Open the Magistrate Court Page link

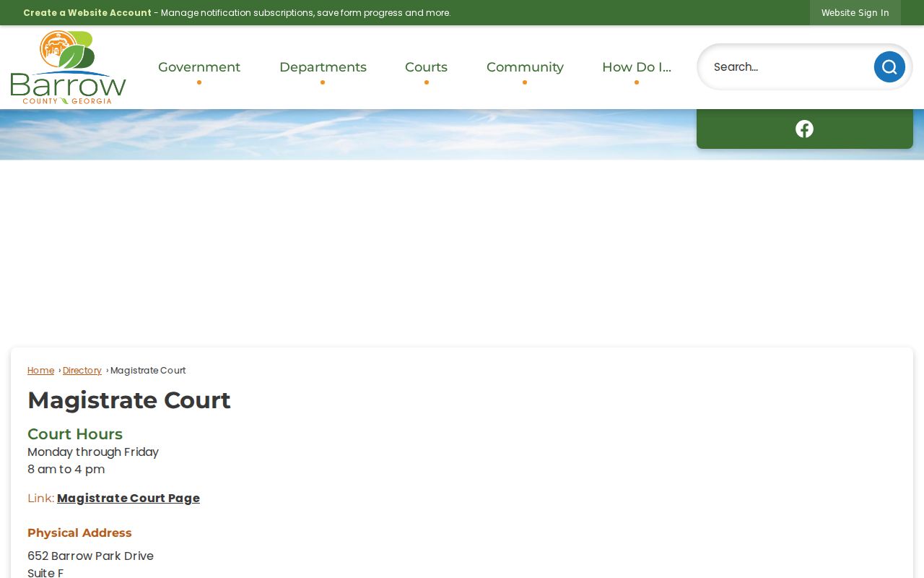click(128, 499)
